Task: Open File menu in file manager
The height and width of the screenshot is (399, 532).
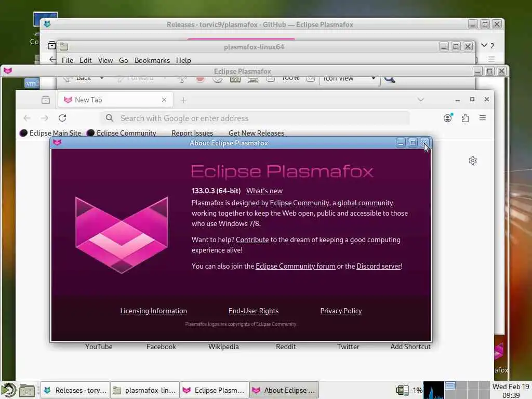Action: [68, 60]
